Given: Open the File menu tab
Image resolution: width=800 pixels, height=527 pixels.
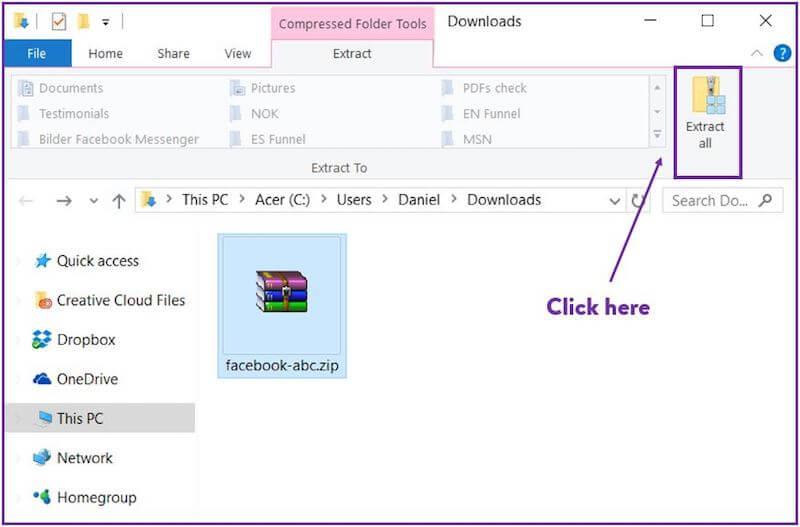Looking at the screenshot, I should click(37, 54).
